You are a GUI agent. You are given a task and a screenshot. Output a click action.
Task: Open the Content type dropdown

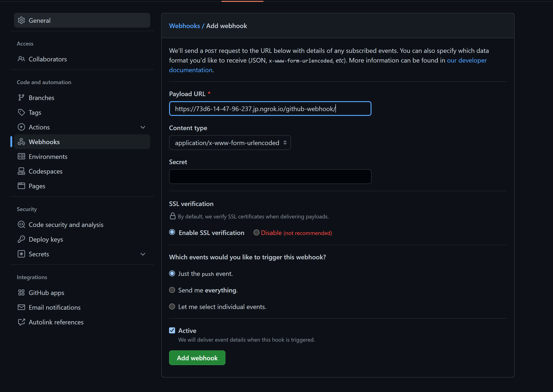230,143
